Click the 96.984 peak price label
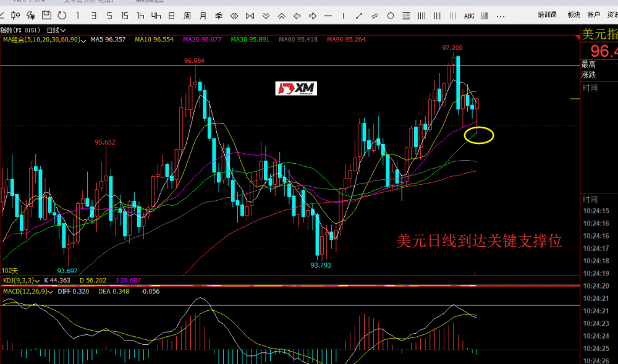 [x=194, y=61]
